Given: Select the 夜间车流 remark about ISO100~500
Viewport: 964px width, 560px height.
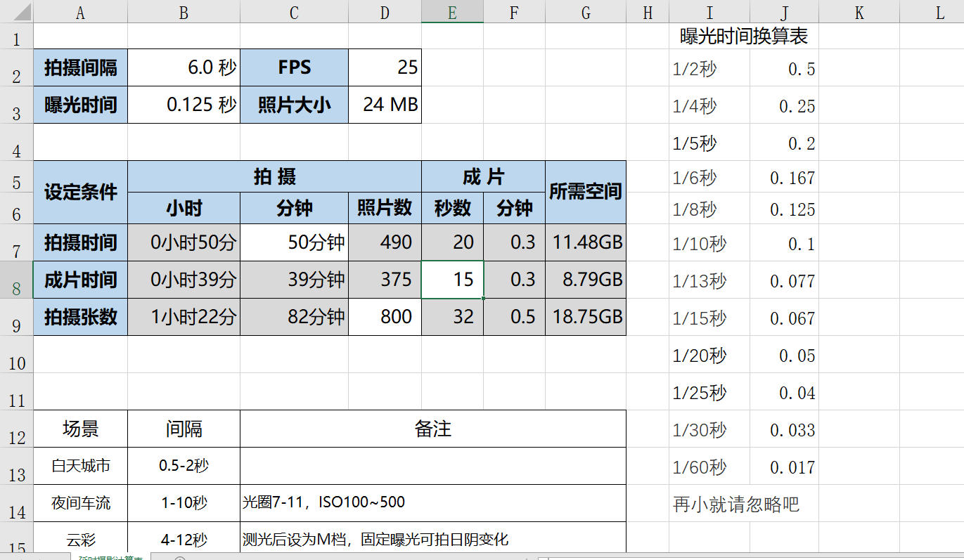Looking at the screenshot, I should 432,502.
